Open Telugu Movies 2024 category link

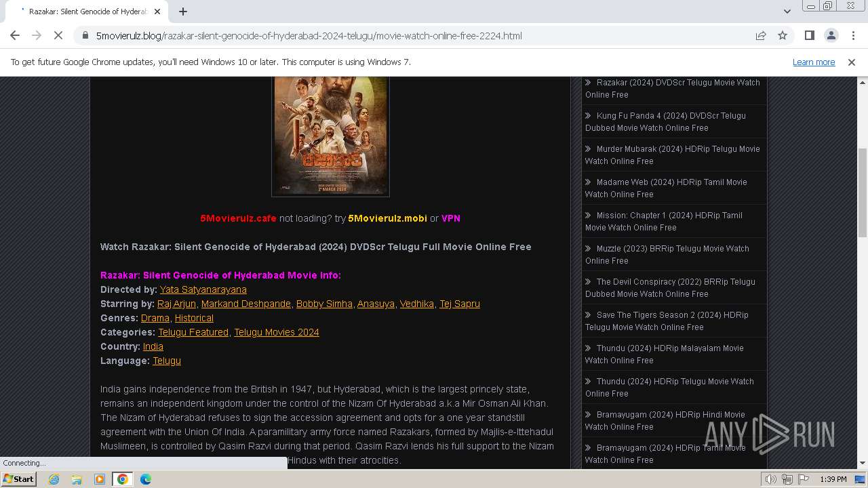click(277, 332)
